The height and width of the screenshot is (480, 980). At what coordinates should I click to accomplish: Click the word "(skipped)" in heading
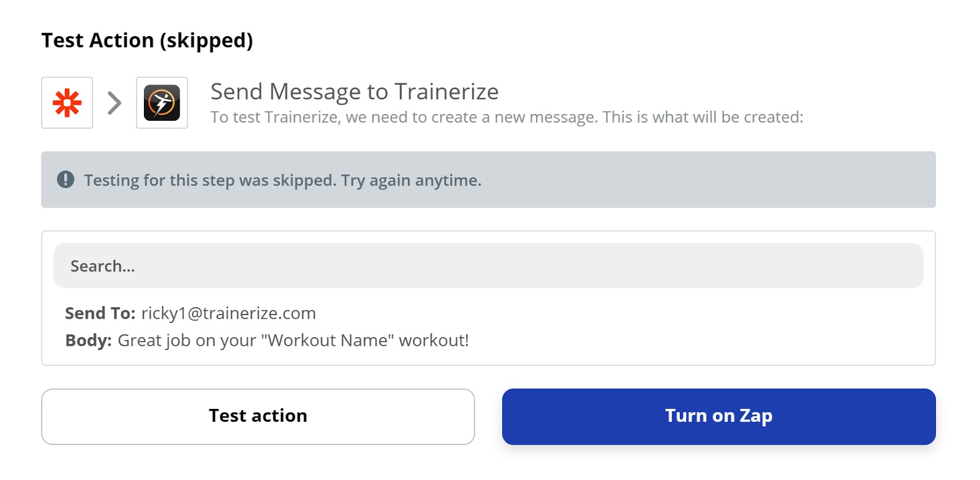[206, 40]
